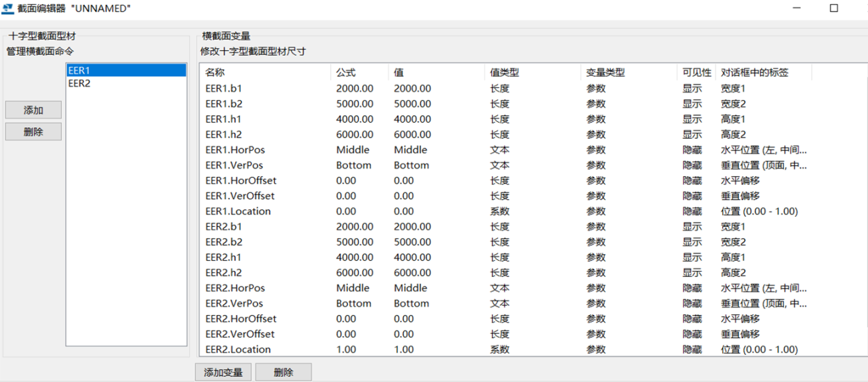
Task: Sort by the 名称 column header
Action: (215, 72)
